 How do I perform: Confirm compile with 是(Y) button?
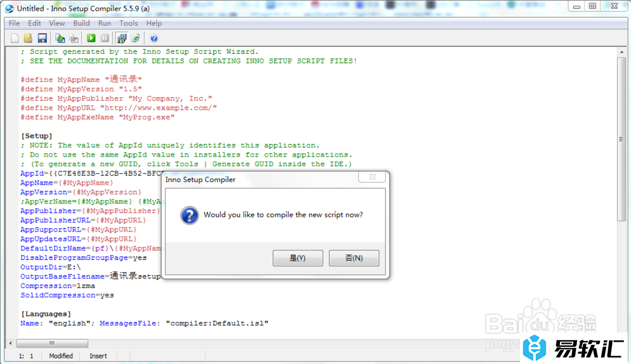pyautogui.click(x=298, y=258)
